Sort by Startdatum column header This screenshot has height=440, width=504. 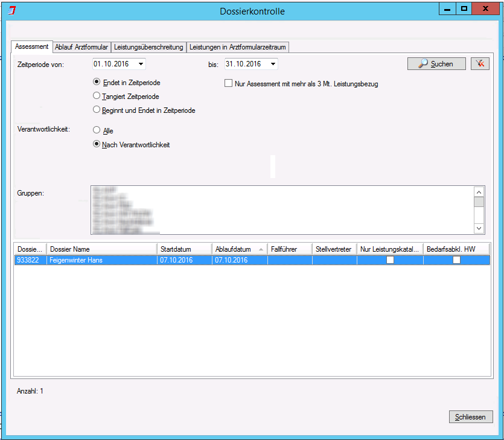click(185, 249)
